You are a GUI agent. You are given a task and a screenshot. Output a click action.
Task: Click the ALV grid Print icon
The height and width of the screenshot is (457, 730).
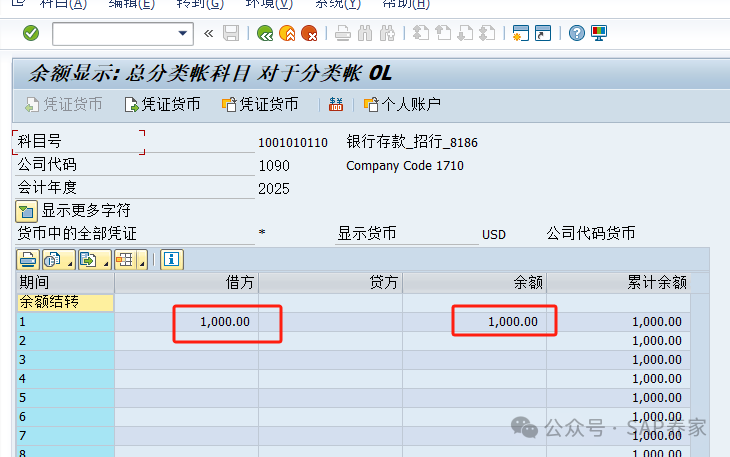(28, 260)
